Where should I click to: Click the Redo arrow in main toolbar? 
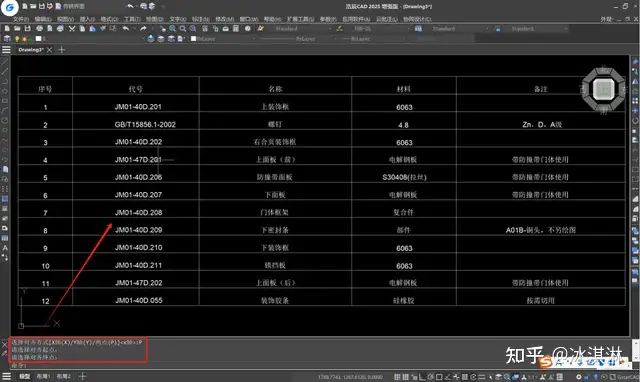(x=143, y=29)
